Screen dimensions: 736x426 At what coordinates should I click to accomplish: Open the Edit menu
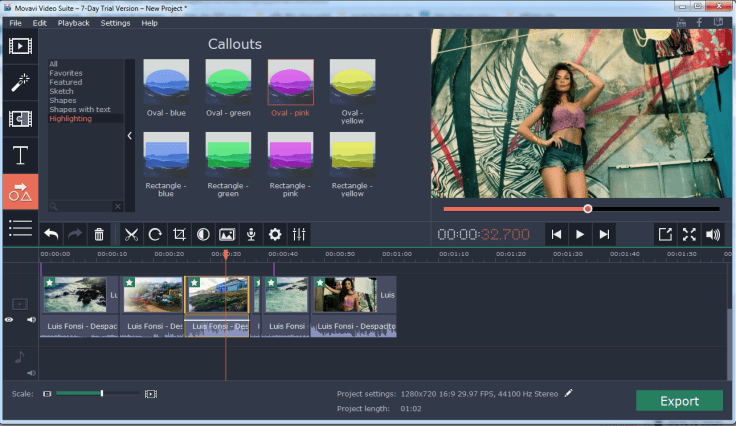pyautogui.click(x=39, y=23)
